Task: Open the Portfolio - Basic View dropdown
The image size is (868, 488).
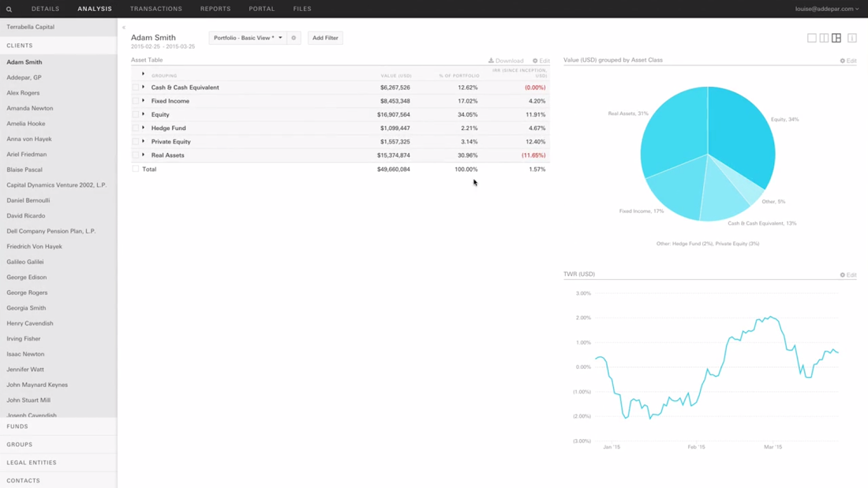Action: point(247,38)
